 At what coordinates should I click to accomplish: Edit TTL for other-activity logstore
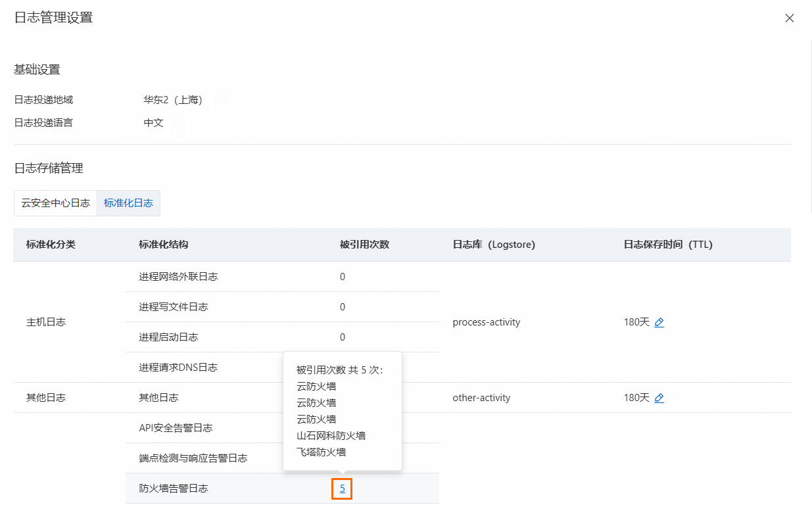point(659,398)
